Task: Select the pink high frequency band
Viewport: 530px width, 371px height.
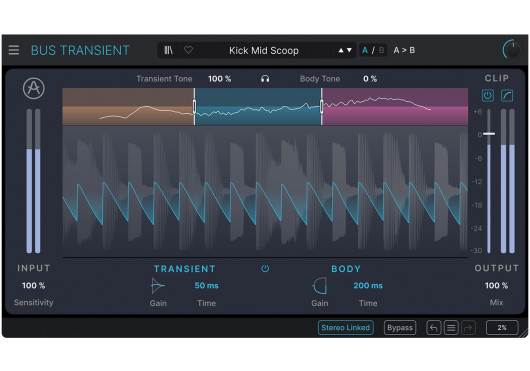Action: (x=395, y=106)
